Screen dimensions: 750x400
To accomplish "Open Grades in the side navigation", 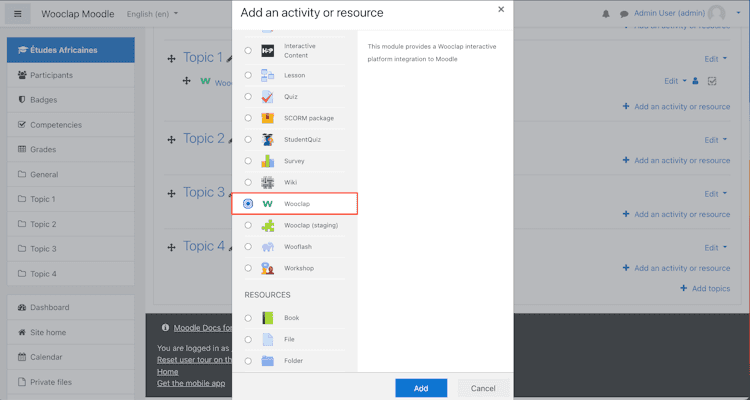I will [71, 149].
